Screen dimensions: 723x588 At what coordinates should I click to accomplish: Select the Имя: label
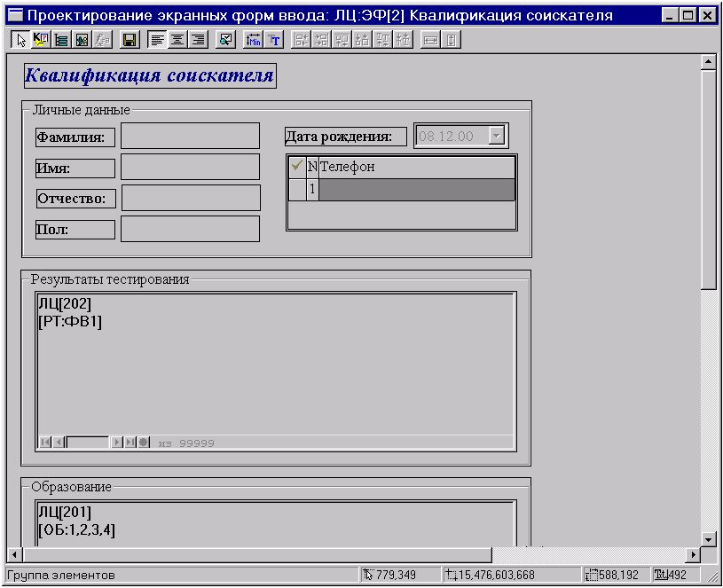click(75, 169)
